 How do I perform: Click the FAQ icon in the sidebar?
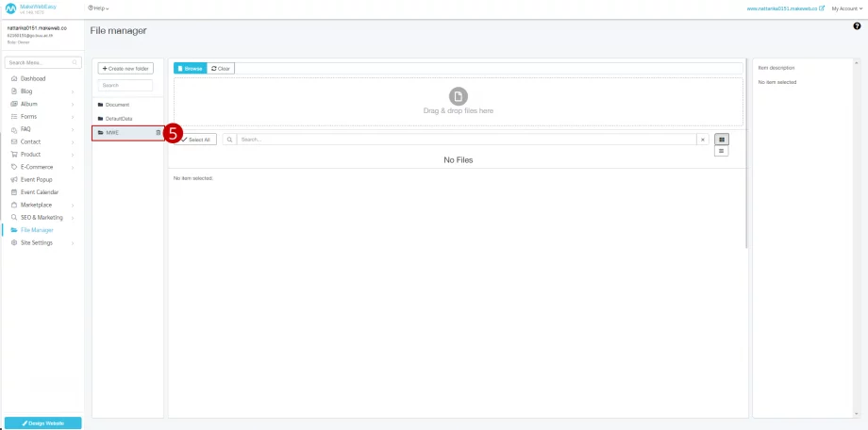[x=14, y=129]
